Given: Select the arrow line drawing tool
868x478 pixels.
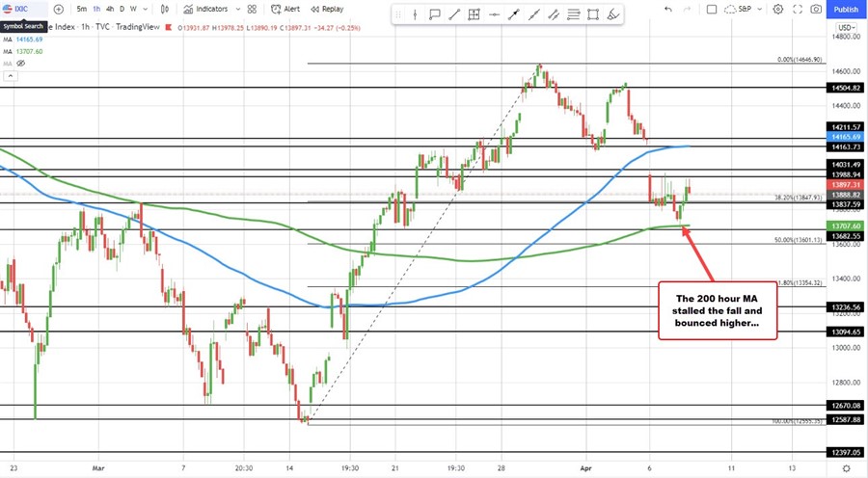Looking at the screenshot, I should (514, 15).
